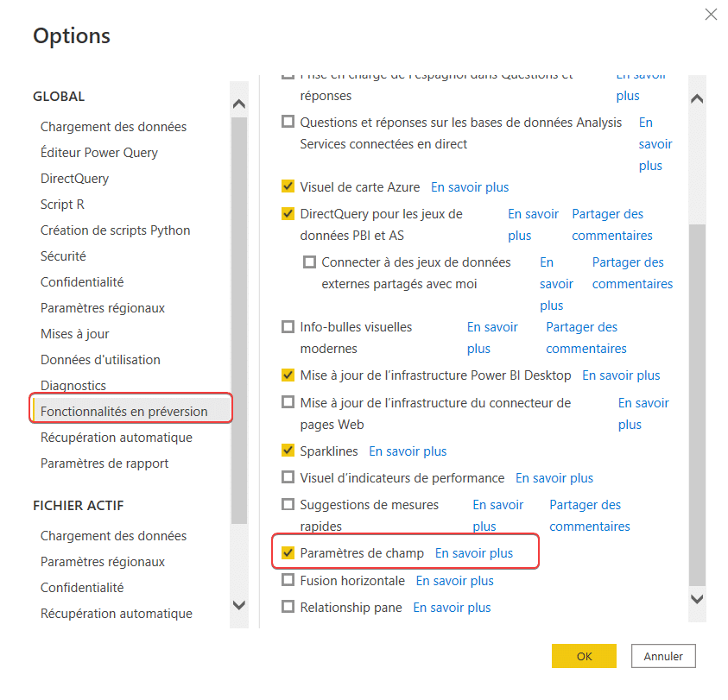
Task: Open Éditeur Power Query settings
Action: (99, 153)
